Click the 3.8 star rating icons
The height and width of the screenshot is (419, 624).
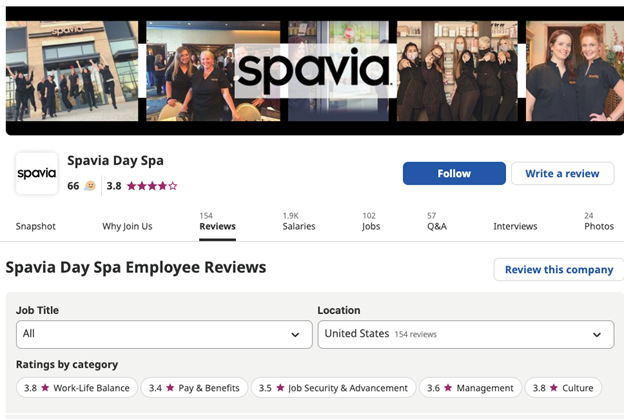click(152, 186)
